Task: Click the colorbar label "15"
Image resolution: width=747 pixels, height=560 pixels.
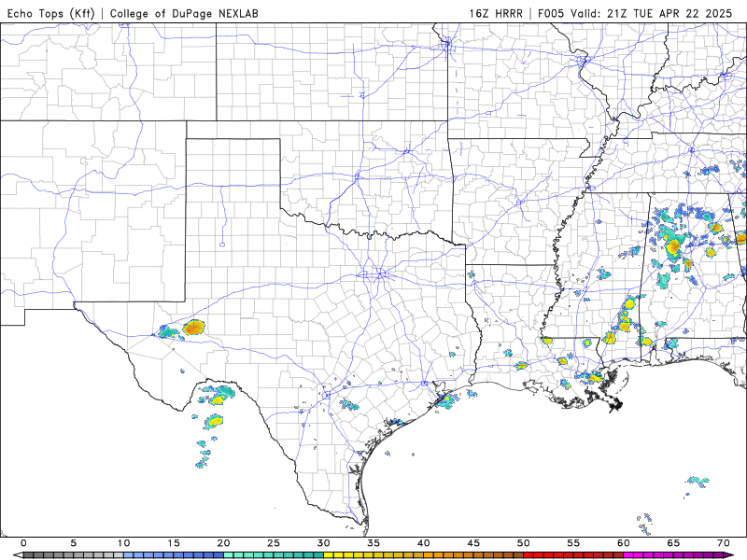Action: tap(174, 543)
